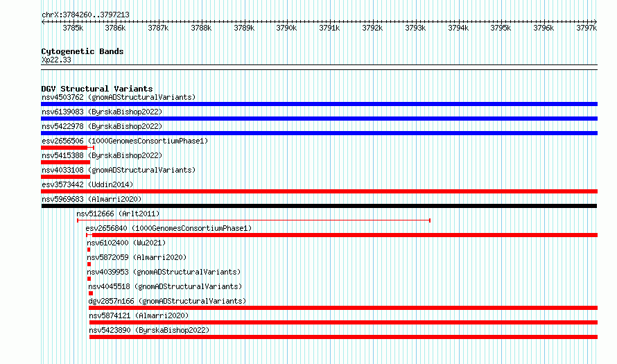617x364 pixels.
Task: Open nsv5872059 Almarri2020 variant label
Action: (137, 257)
